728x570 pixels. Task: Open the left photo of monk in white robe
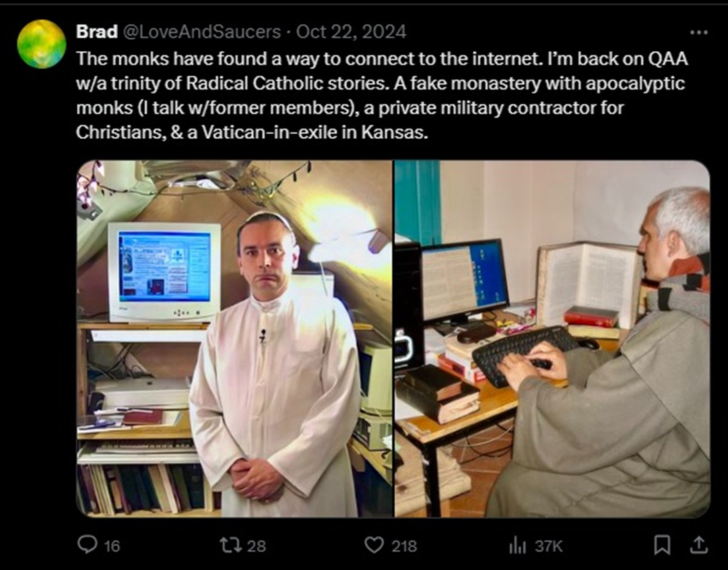point(234,339)
